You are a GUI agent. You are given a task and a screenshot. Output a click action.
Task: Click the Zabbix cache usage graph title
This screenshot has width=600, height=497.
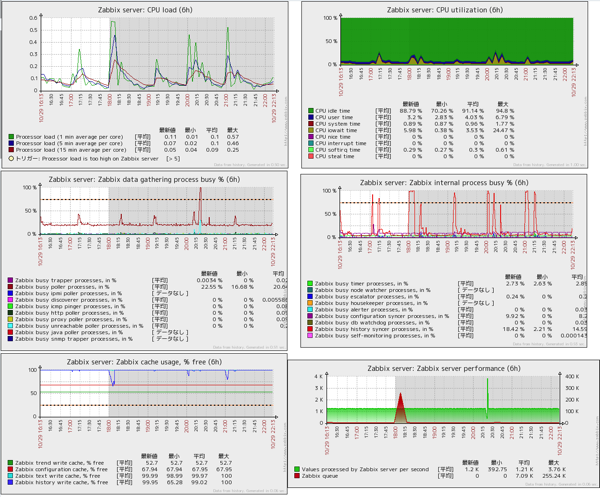pyautogui.click(x=144, y=362)
